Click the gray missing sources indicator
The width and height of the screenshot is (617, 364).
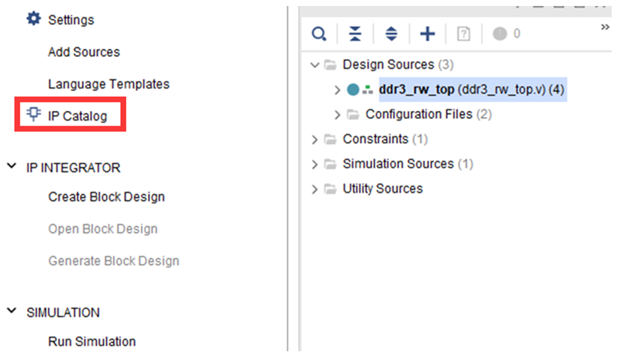click(x=499, y=34)
